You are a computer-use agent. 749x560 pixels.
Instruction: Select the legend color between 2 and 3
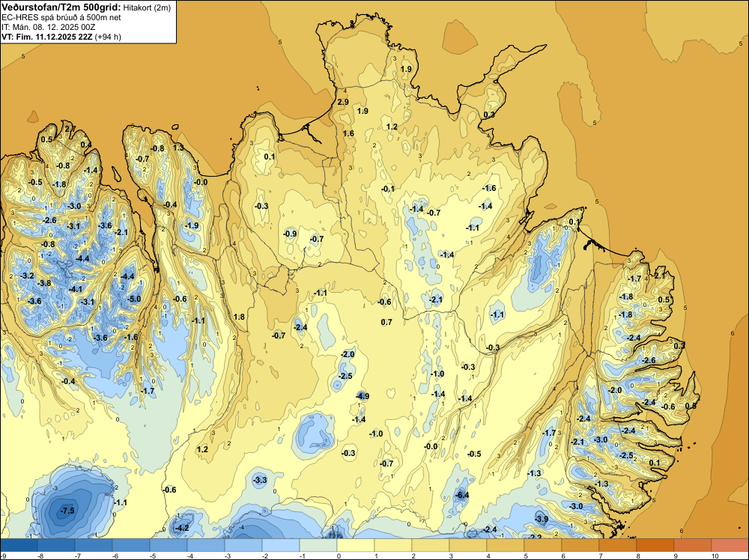(x=431, y=545)
